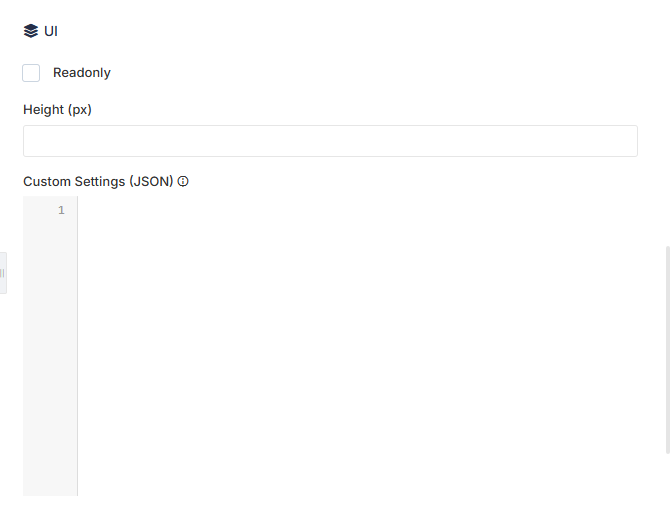Click the UI section heading text
Screen dimensions: 672x513
(x=51, y=31)
